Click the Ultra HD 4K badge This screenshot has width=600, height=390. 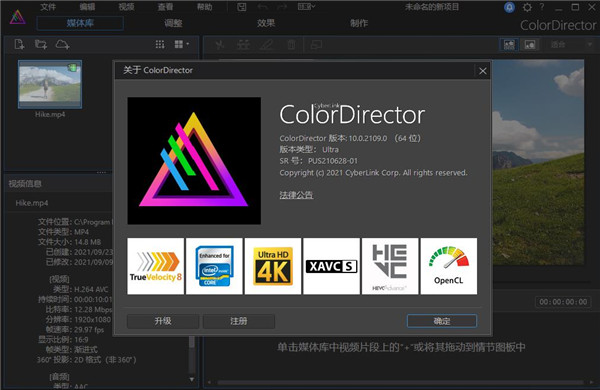click(273, 266)
